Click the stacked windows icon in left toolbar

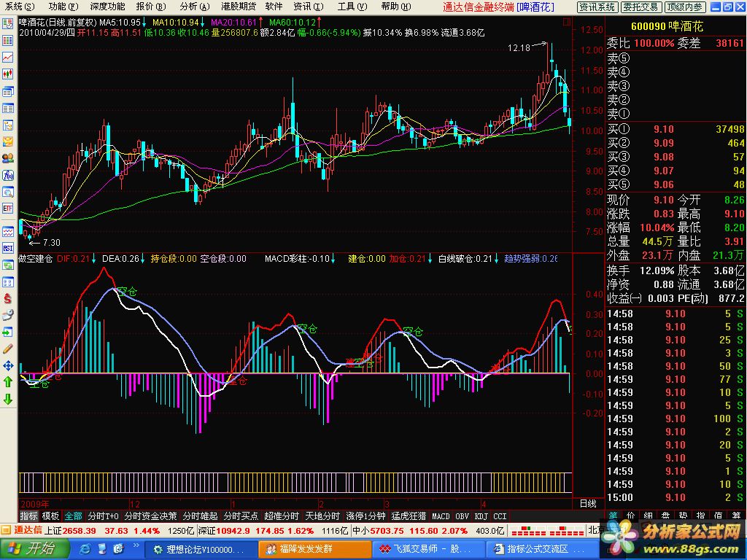pos(7,91)
